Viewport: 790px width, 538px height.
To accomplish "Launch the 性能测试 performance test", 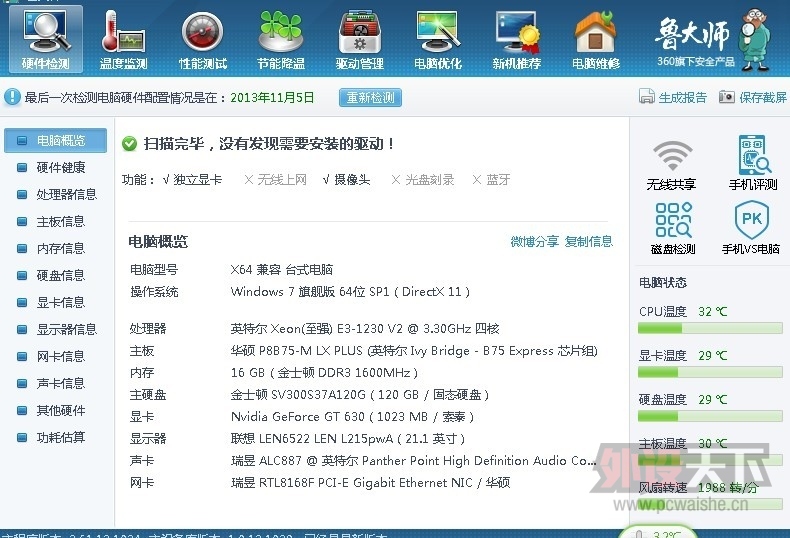I will pos(203,39).
